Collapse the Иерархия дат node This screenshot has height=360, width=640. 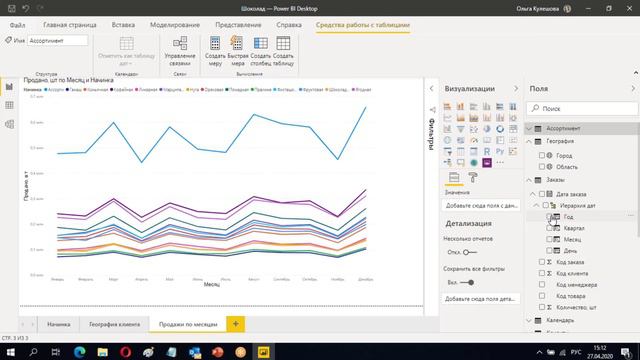pos(536,205)
